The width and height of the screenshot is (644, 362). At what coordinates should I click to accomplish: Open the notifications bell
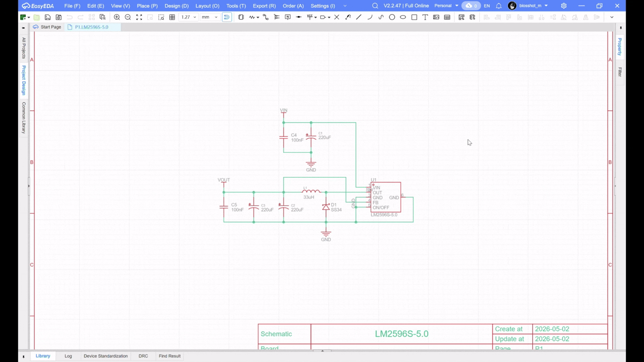499,6
